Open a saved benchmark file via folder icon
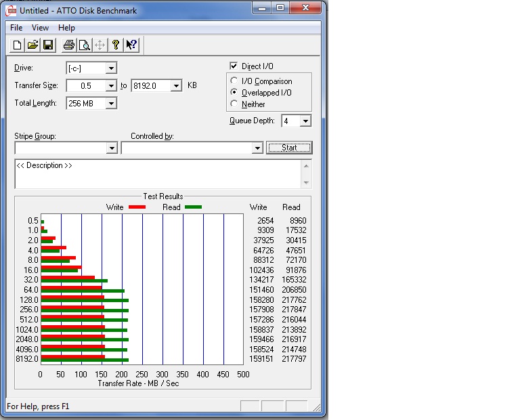Image resolution: width=520 pixels, height=420 pixels. [32, 45]
